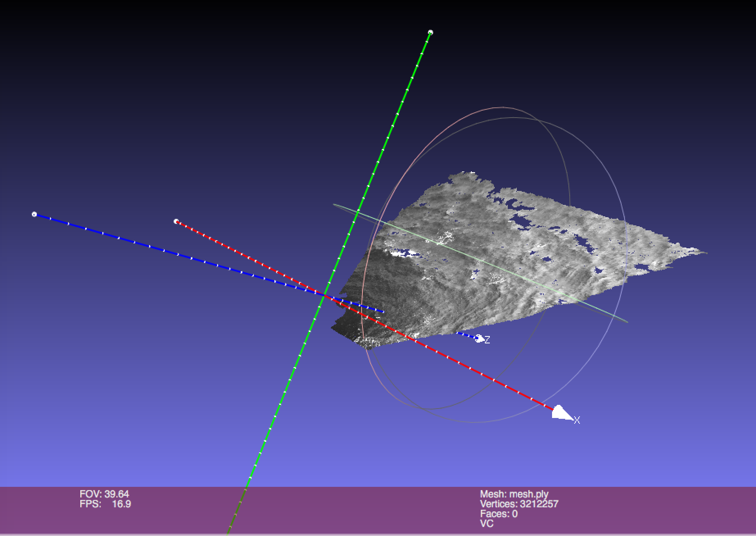
Task: Click the Z axis label letter
Action: click(487, 340)
